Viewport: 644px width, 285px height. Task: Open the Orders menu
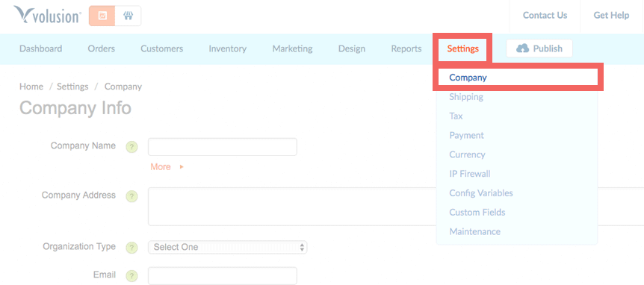(x=102, y=48)
